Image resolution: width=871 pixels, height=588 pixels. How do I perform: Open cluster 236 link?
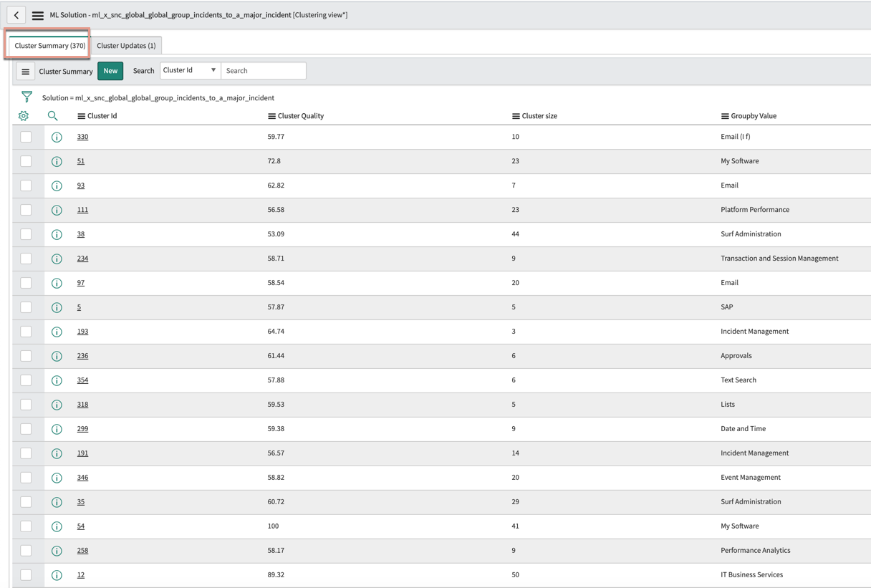click(83, 356)
